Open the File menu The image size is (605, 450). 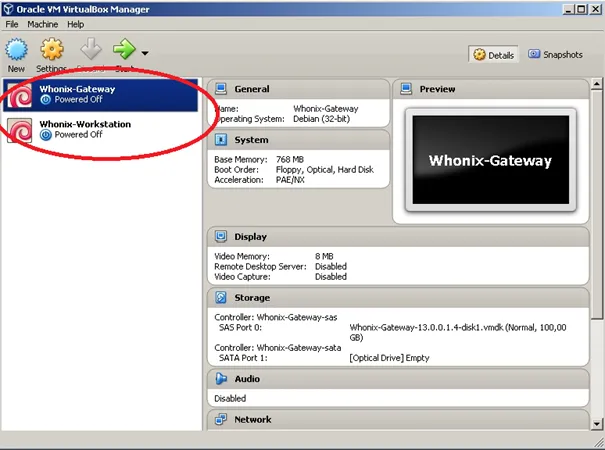click(12, 24)
